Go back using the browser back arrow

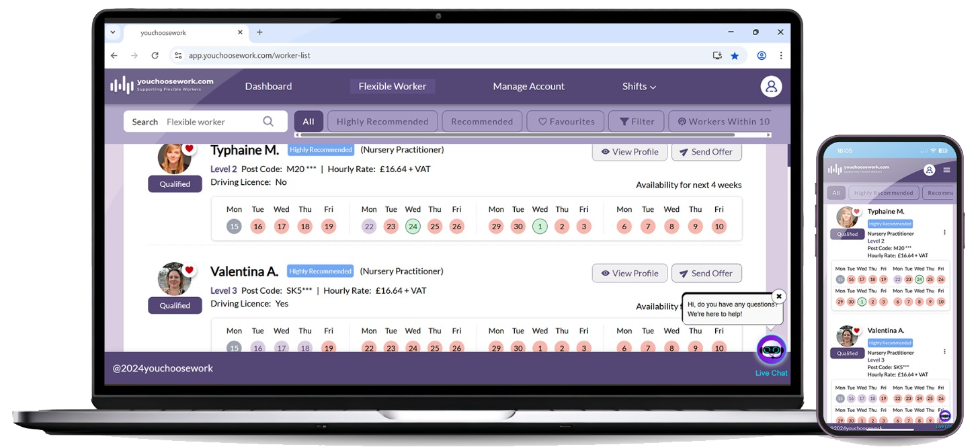click(114, 56)
